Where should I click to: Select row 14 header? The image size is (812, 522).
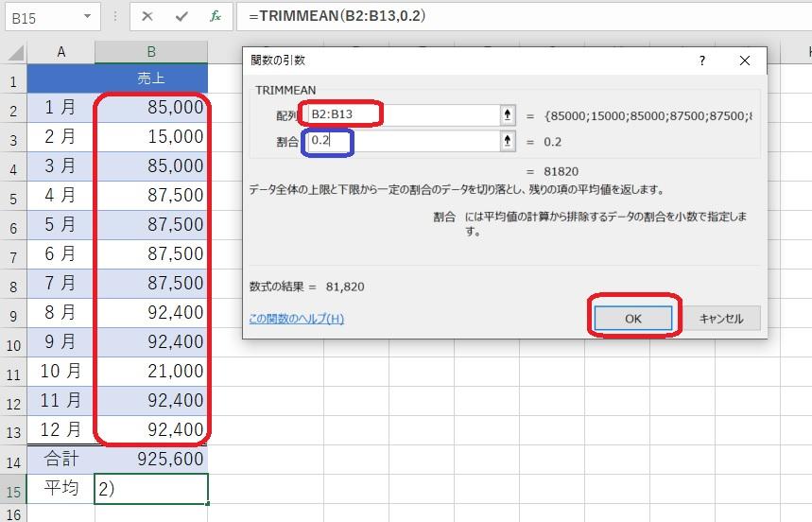click(13, 461)
